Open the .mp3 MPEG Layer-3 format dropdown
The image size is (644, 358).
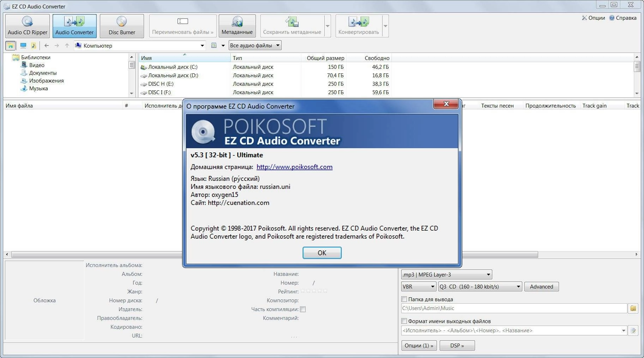point(446,274)
